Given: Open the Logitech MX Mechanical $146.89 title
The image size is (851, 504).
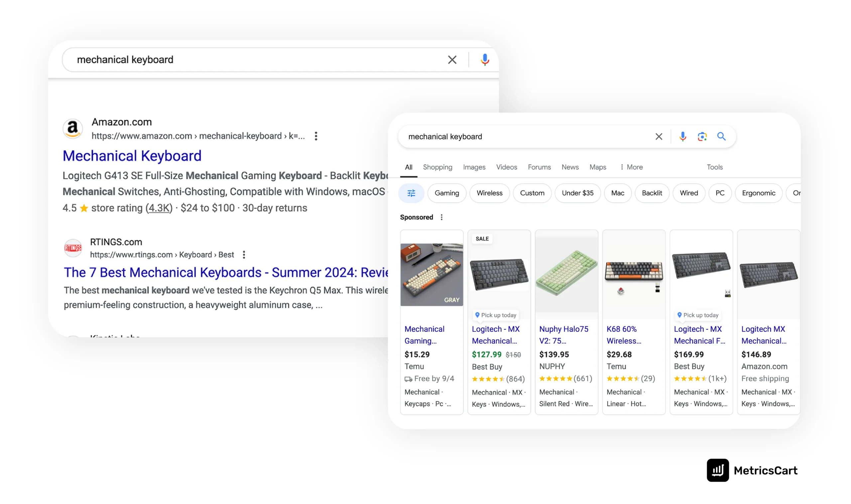Looking at the screenshot, I should click(763, 335).
